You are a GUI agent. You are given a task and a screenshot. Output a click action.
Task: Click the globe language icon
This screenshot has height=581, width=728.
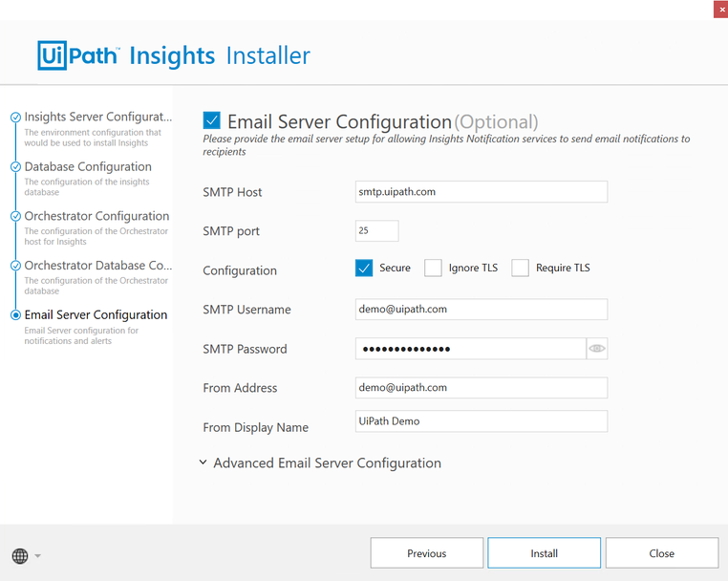click(20, 555)
